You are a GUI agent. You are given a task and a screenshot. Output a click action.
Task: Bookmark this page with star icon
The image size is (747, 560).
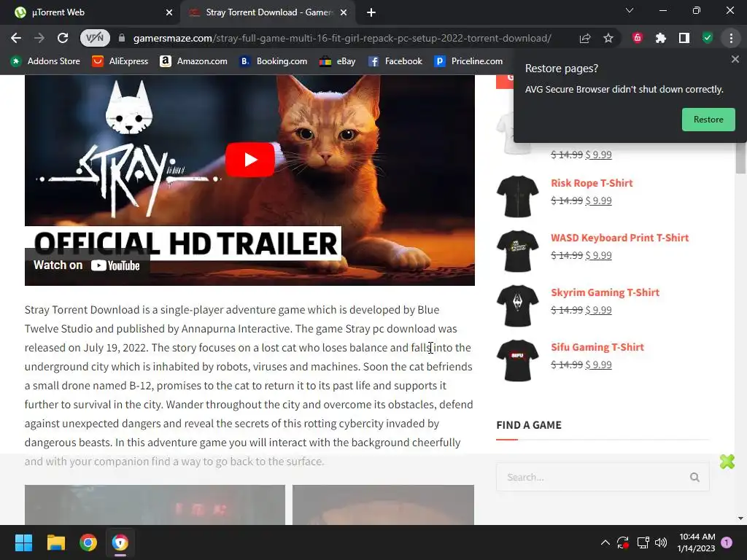(608, 38)
